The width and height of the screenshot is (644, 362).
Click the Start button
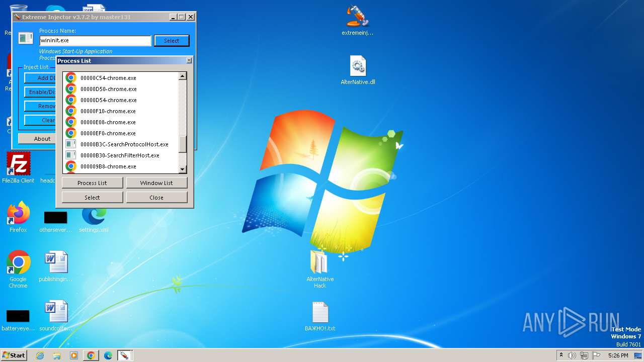[14, 355]
